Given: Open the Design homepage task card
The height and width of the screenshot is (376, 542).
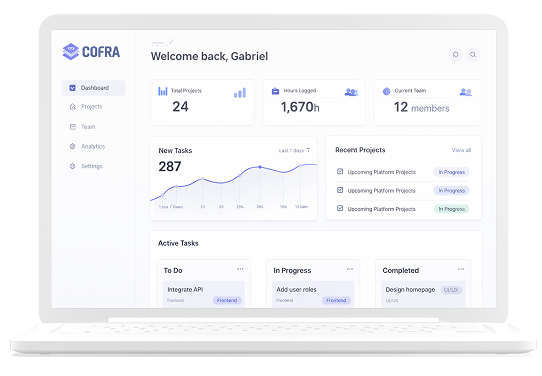Looking at the screenshot, I should pyautogui.click(x=423, y=294).
